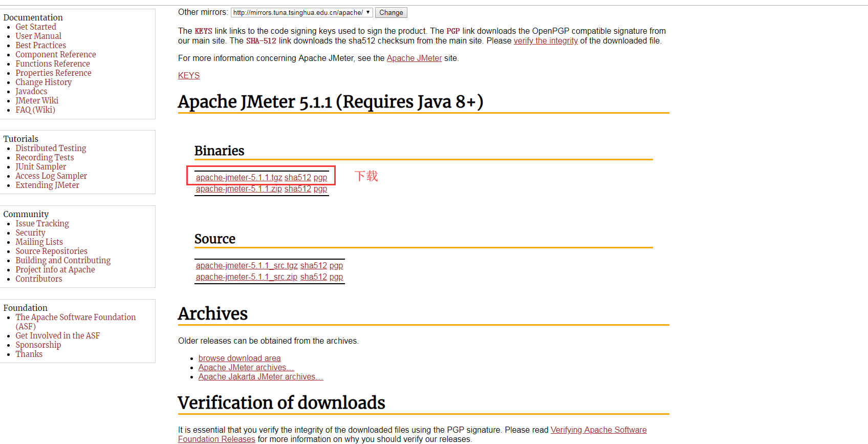Open Change History sidebar link

point(44,82)
